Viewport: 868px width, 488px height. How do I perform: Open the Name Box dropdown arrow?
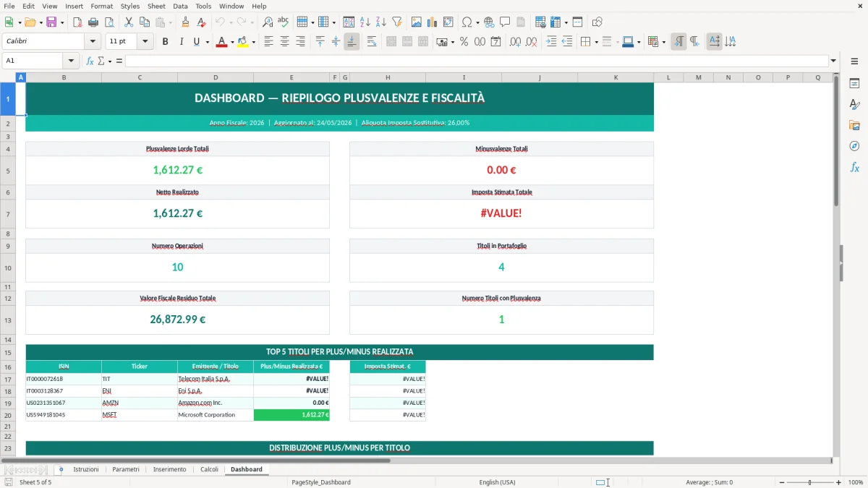click(71, 61)
